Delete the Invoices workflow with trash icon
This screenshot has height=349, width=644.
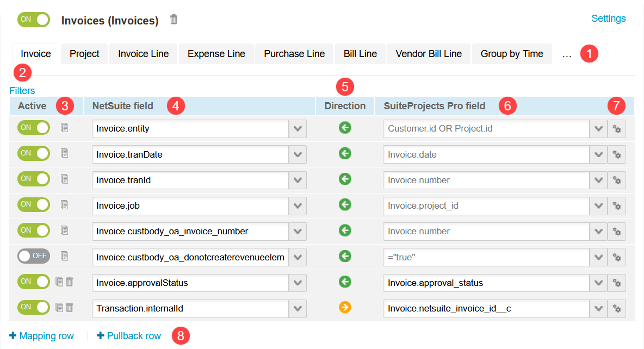tap(174, 19)
